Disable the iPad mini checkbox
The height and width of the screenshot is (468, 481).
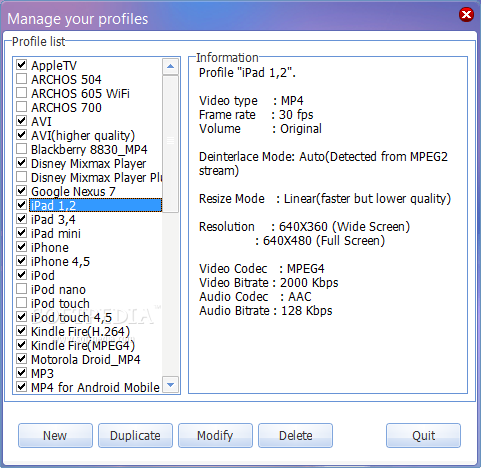coord(22,232)
